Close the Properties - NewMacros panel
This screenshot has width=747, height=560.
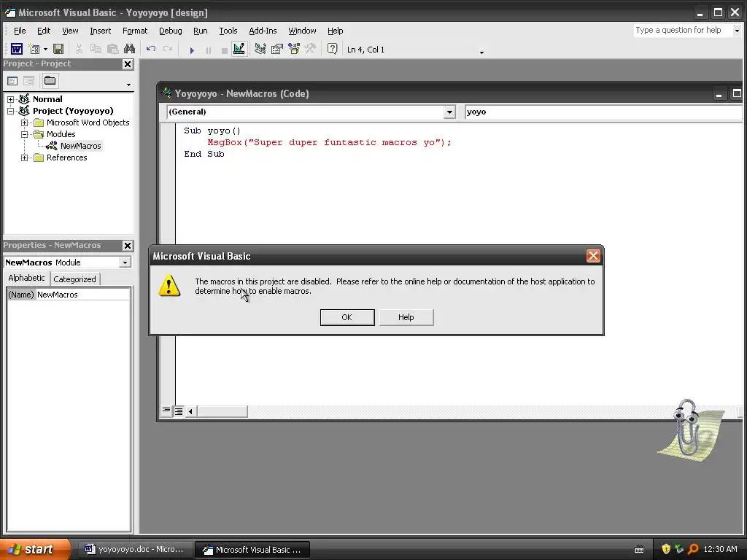pyautogui.click(x=128, y=246)
